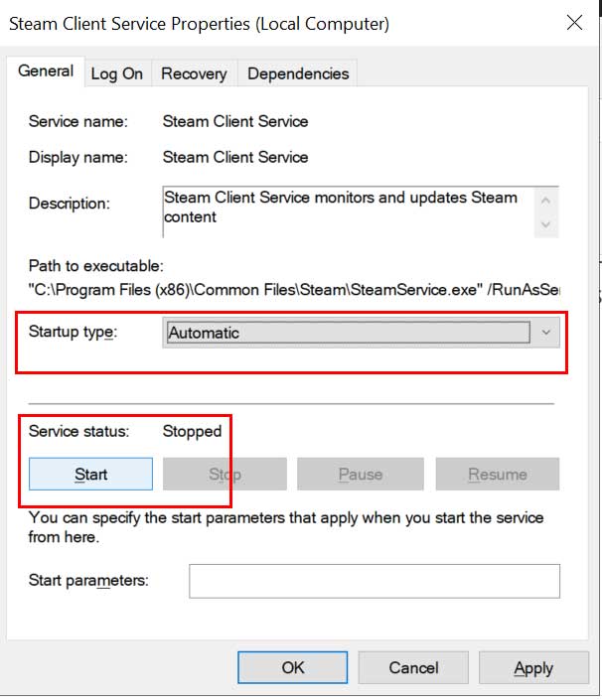Click the Startup type dropdown arrow
The image size is (602, 700).
[545, 333]
